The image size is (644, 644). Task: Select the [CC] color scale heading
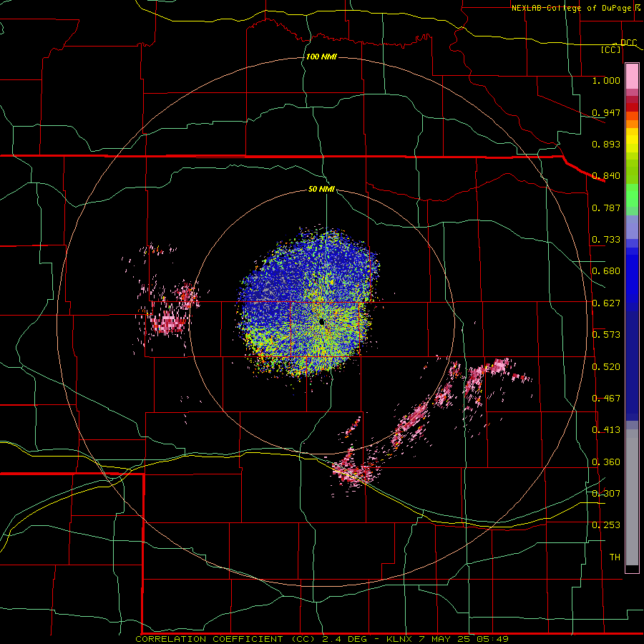tap(611, 49)
